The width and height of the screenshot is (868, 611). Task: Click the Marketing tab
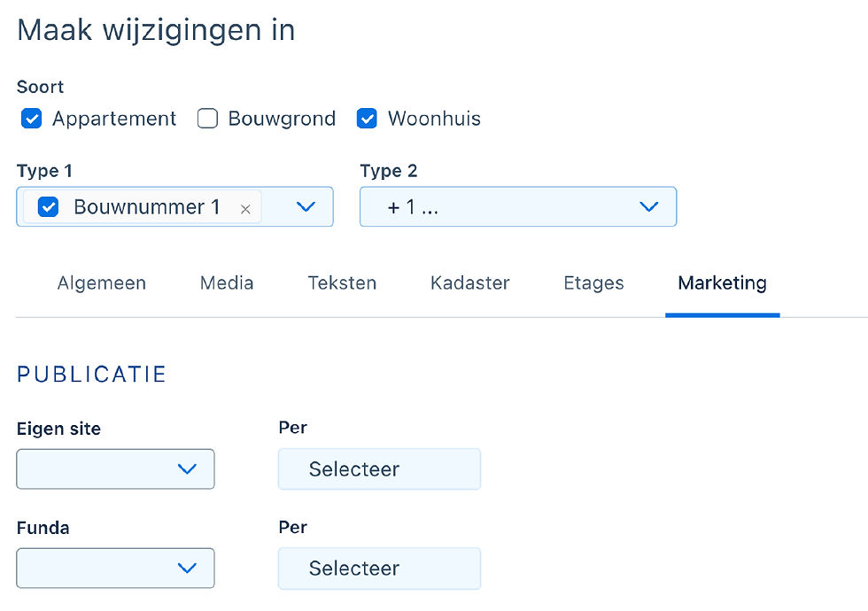[x=722, y=283]
